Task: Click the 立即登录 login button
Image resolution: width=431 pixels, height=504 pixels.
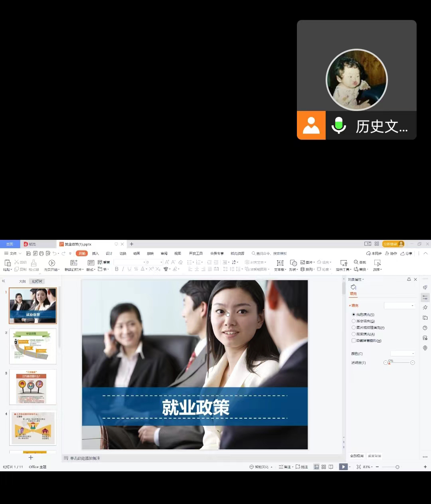Action: [x=393, y=244]
